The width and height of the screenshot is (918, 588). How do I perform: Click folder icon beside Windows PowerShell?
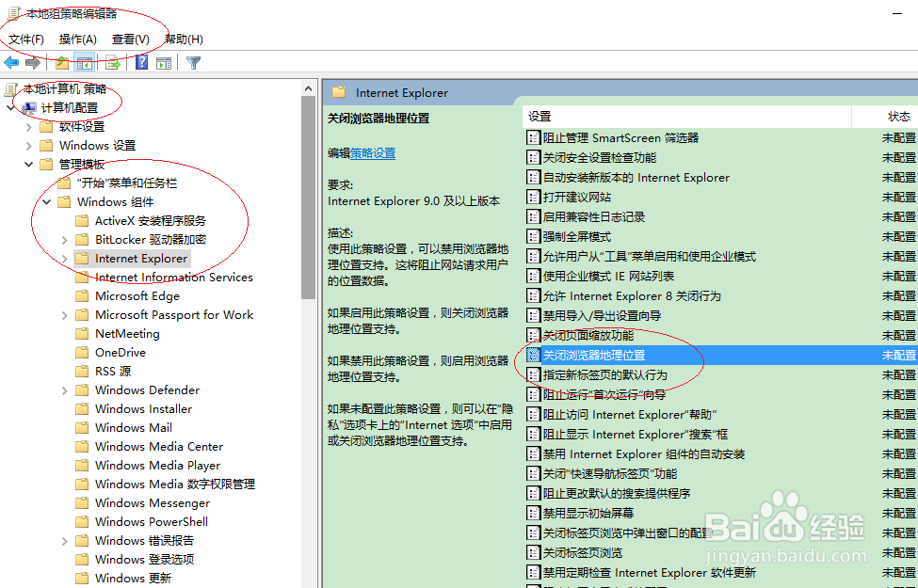tap(82, 522)
